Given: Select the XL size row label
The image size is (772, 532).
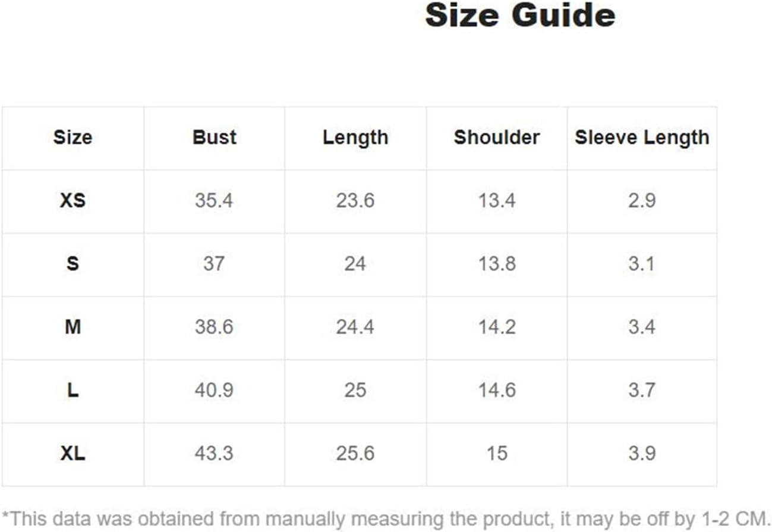Looking at the screenshot, I should click(x=73, y=454).
